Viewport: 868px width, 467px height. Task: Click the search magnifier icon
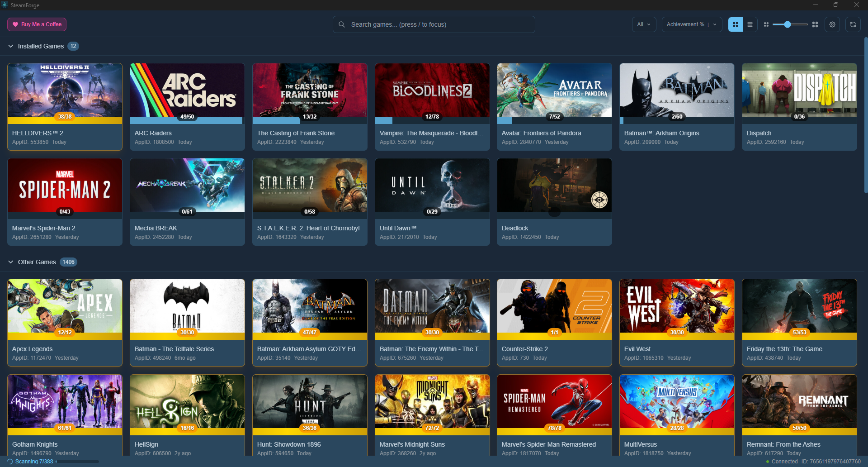pos(342,24)
